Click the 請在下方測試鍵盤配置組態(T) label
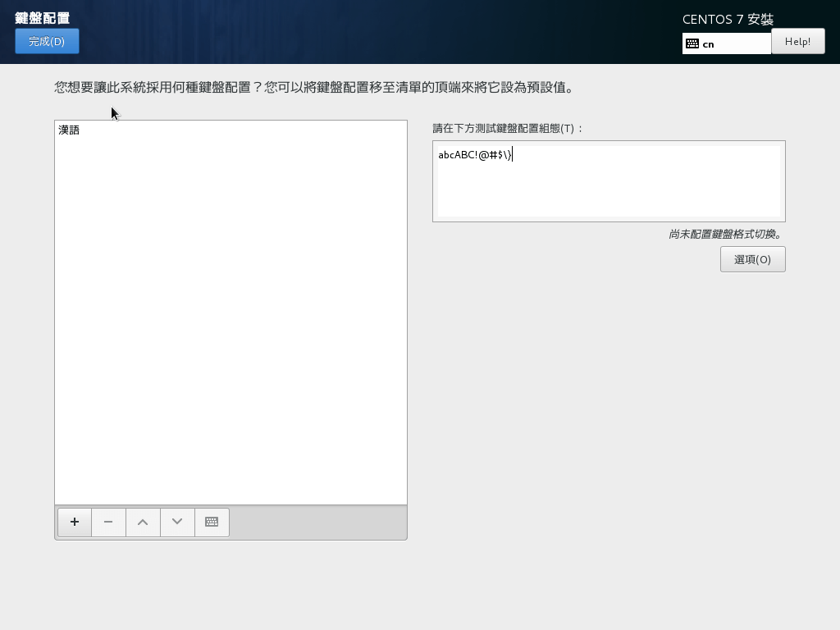840x630 pixels. pyautogui.click(x=508, y=129)
